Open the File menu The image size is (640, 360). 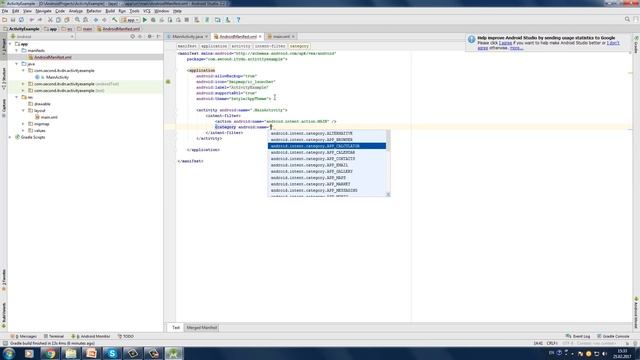(5, 11)
